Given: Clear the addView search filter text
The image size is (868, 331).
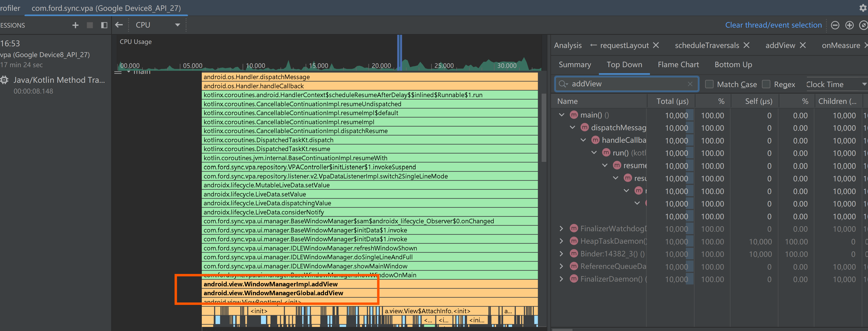Looking at the screenshot, I should click(x=690, y=84).
